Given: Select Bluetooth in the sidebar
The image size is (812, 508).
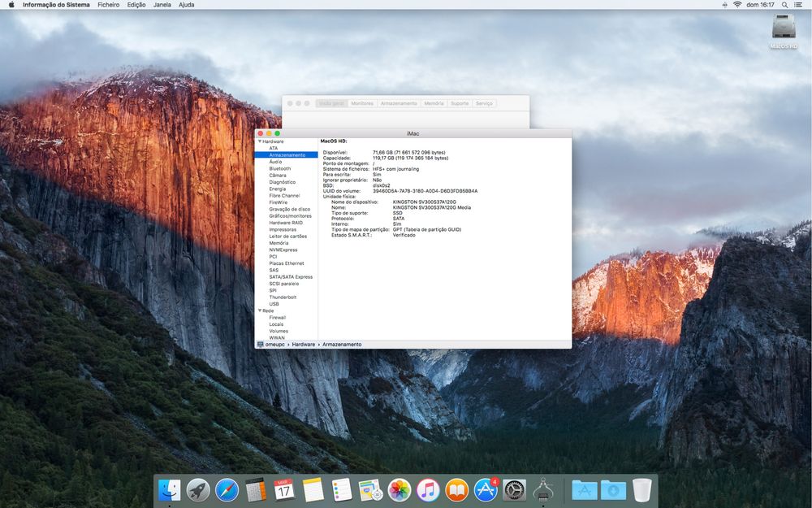Looking at the screenshot, I should [x=279, y=168].
